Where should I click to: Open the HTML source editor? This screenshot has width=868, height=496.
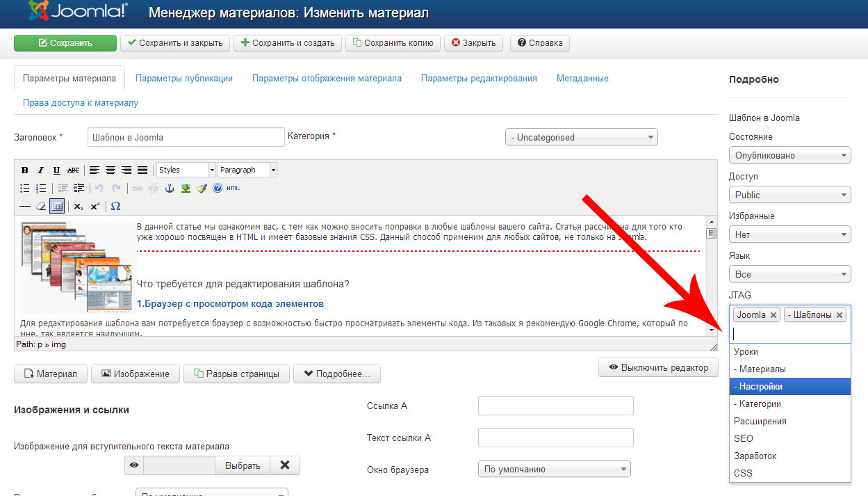tap(233, 189)
